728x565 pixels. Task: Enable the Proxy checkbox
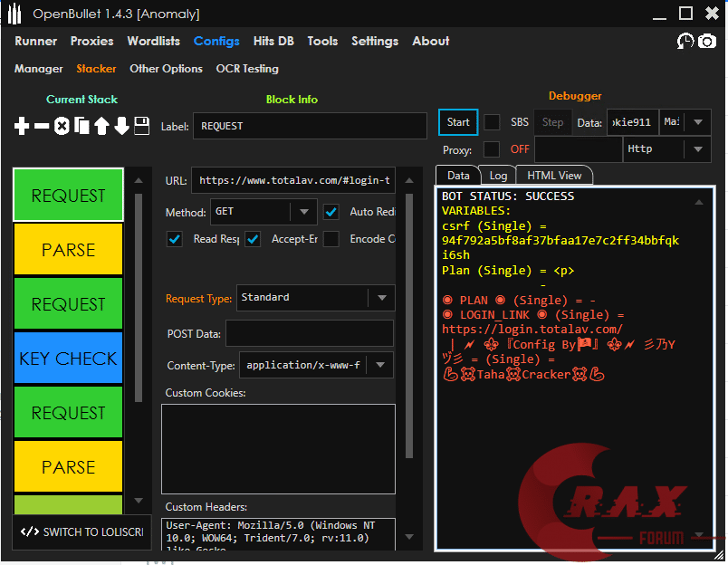pos(492,149)
